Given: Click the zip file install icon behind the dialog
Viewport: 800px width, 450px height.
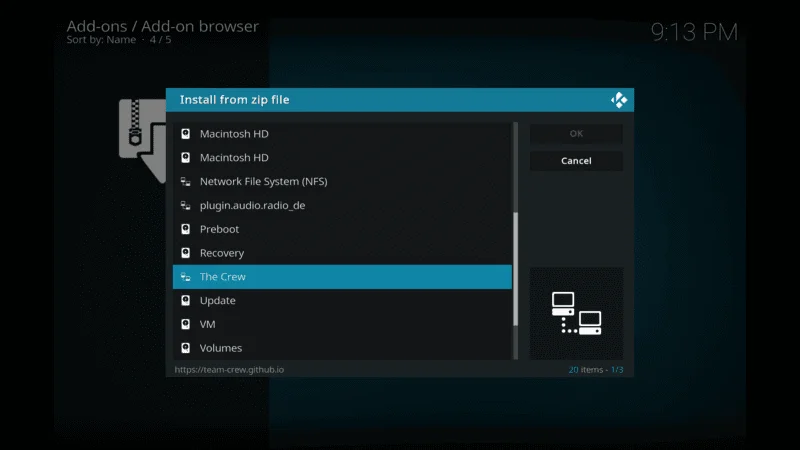Looking at the screenshot, I should 142,140.
